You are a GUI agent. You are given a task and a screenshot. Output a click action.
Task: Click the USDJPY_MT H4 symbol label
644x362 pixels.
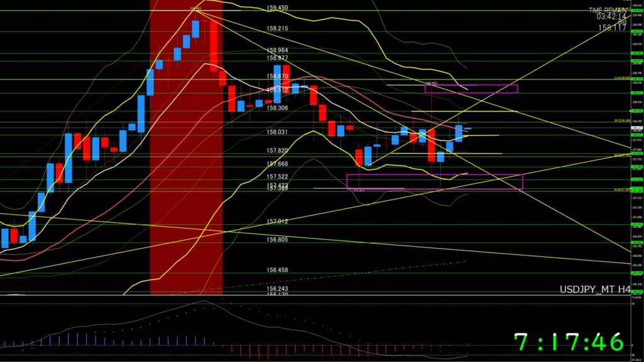pyautogui.click(x=594, y=290)
